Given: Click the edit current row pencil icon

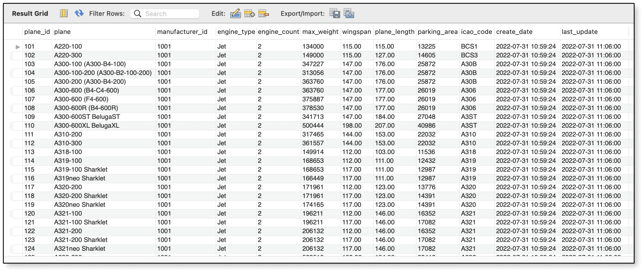Looking at the screenshot, I should 235,13.
